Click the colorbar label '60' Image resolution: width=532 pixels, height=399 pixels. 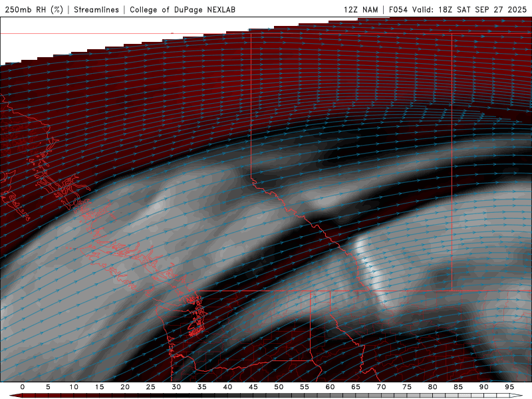point(330,387)
